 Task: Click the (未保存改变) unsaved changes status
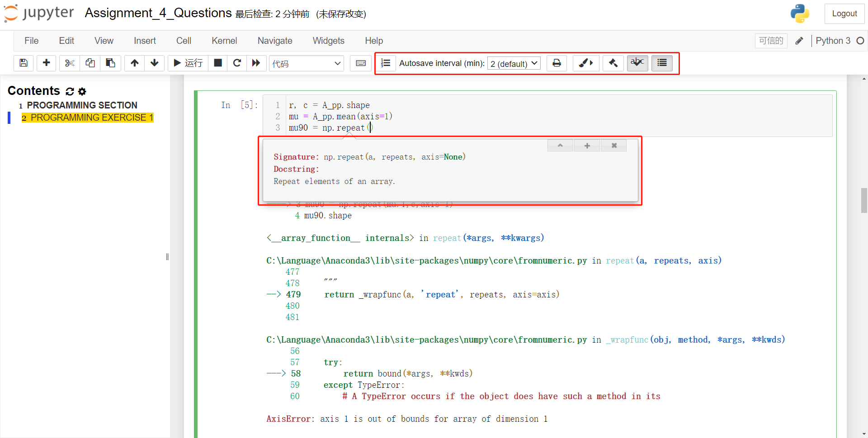pyautogui.click(x=341, y=14)
